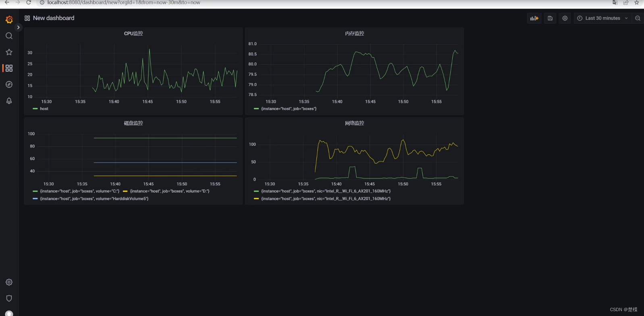
Task: Open dashboard settings gear in toolbar
Action: pyautogui.click(x=565, y=18)
